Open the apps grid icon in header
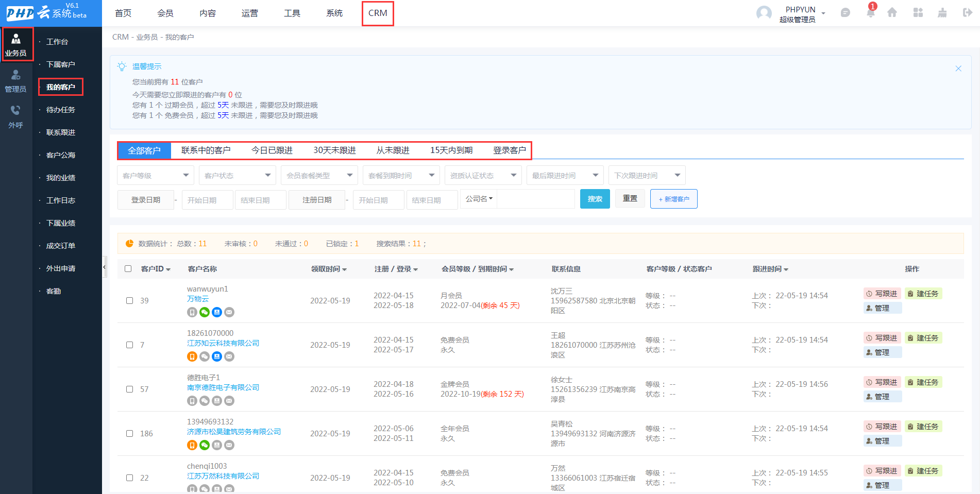Viewport: 980px width, 494px height. point(918,13)
